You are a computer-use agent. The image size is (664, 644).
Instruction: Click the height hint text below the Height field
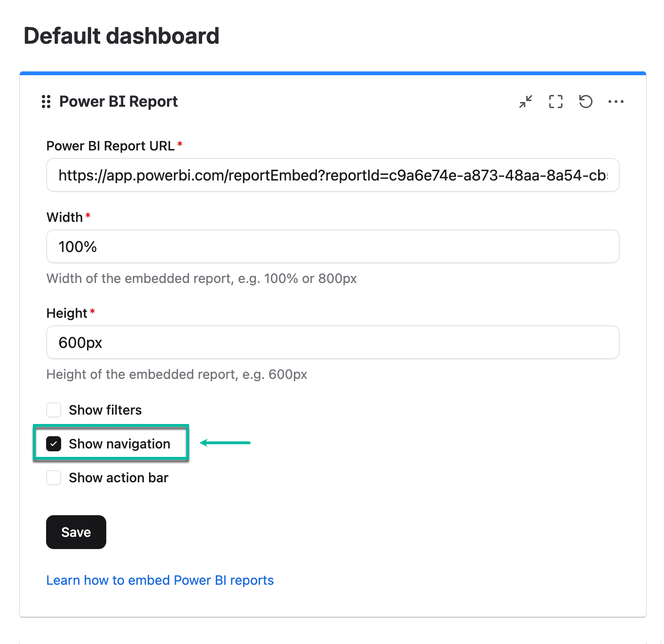[x=177, y=375]
